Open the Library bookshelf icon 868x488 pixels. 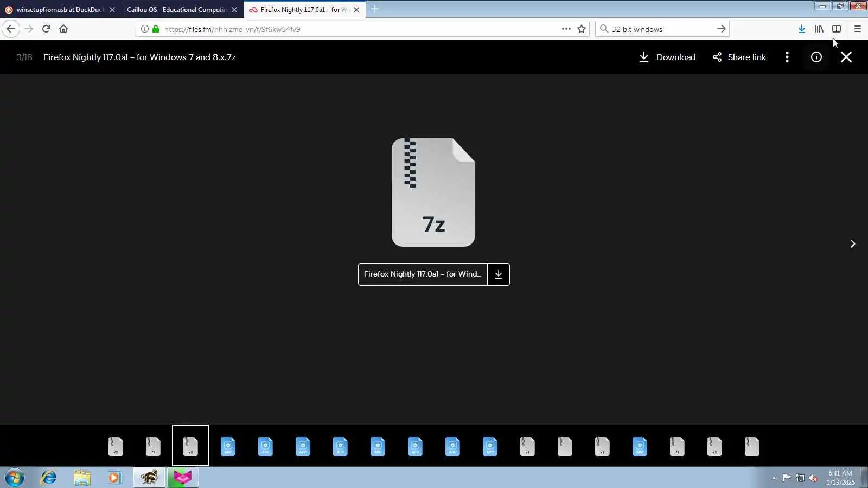click(819, 29)
